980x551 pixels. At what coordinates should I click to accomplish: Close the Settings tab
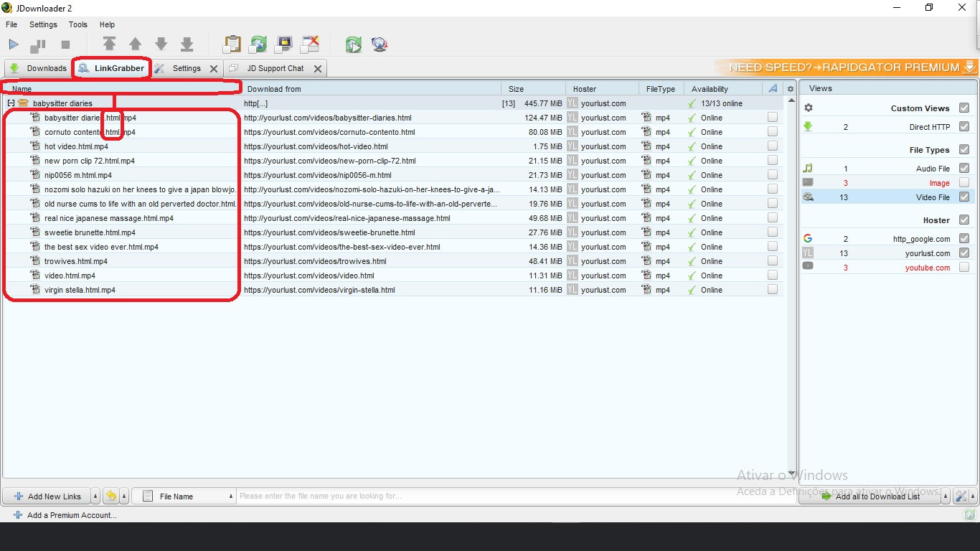214,69
